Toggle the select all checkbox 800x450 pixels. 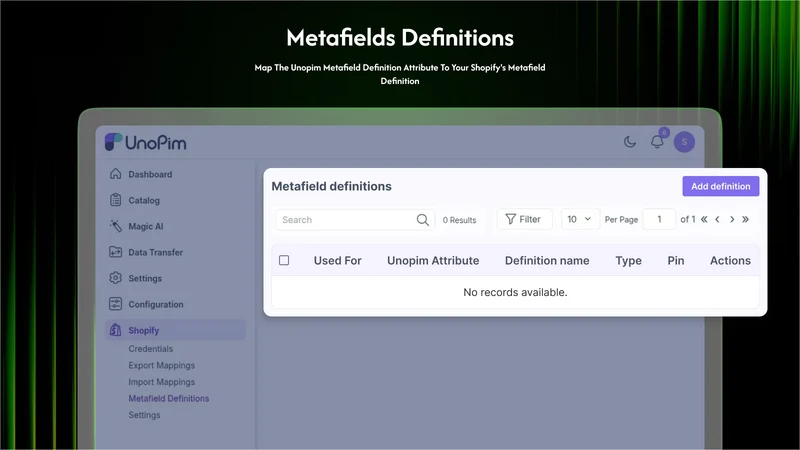point(284,260)
